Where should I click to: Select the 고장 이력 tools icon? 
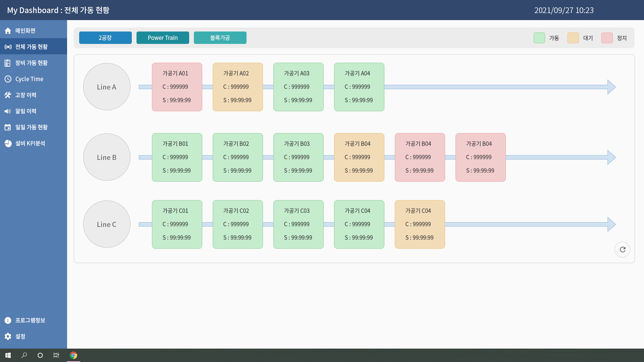[8, 95]
